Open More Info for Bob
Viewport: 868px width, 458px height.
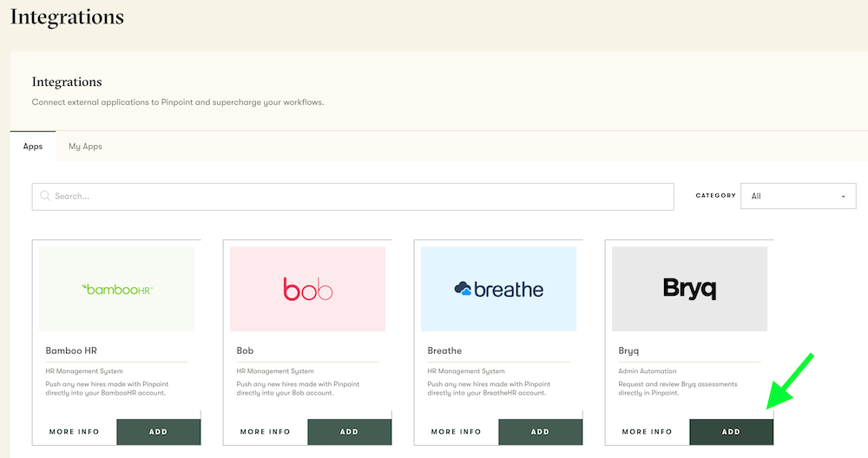(265, 431)
